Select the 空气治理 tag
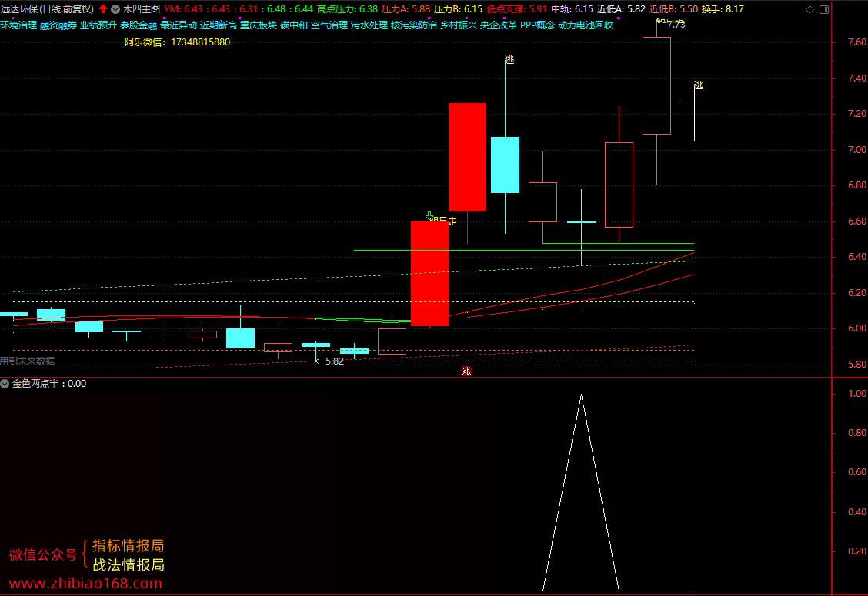 [329, 25]
